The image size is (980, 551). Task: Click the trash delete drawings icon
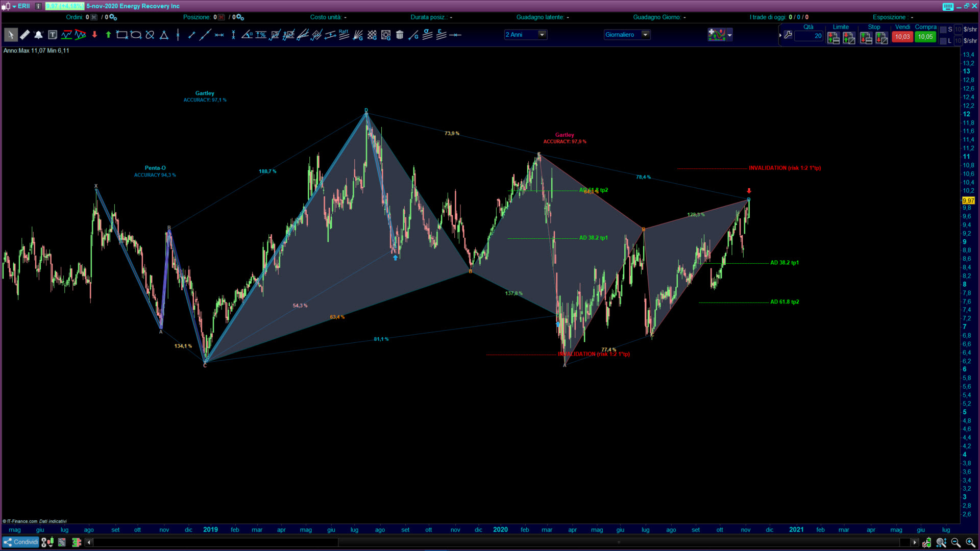(x=400, y=35)
